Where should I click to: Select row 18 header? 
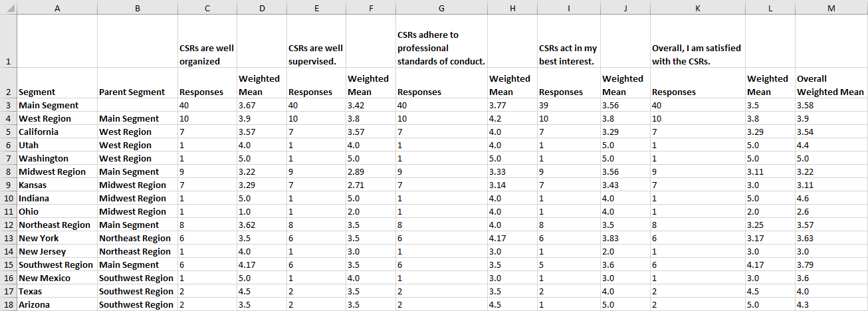click(x=7, y=304)
